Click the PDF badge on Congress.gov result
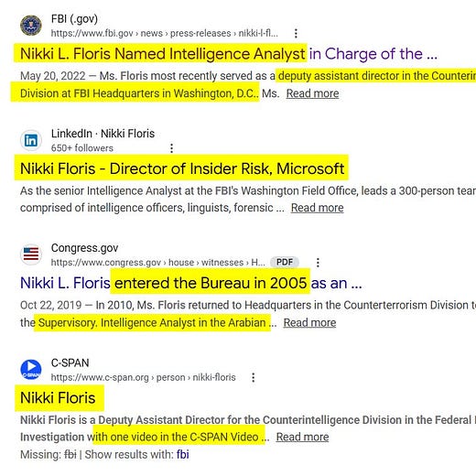The height and width of the screenshot is (476, 476). tap(285, 262)
